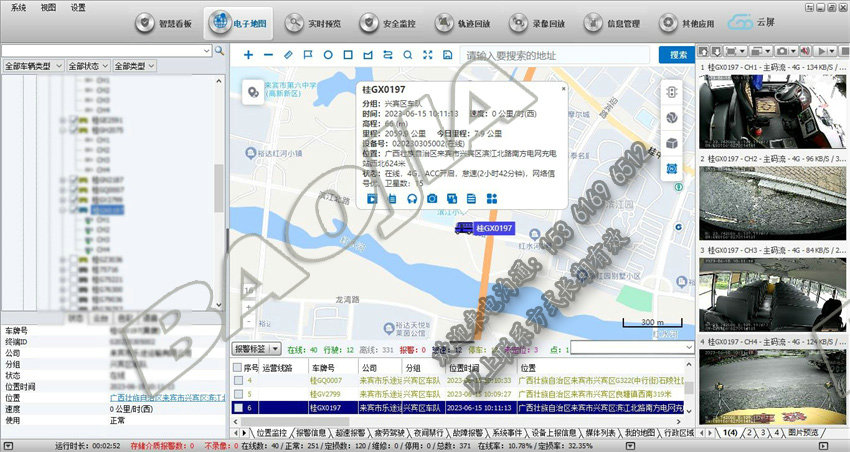Click the zoom out minus icon on map toolbar
The height and width of the screenshot is (452, 850).
[x=267, y=55]
